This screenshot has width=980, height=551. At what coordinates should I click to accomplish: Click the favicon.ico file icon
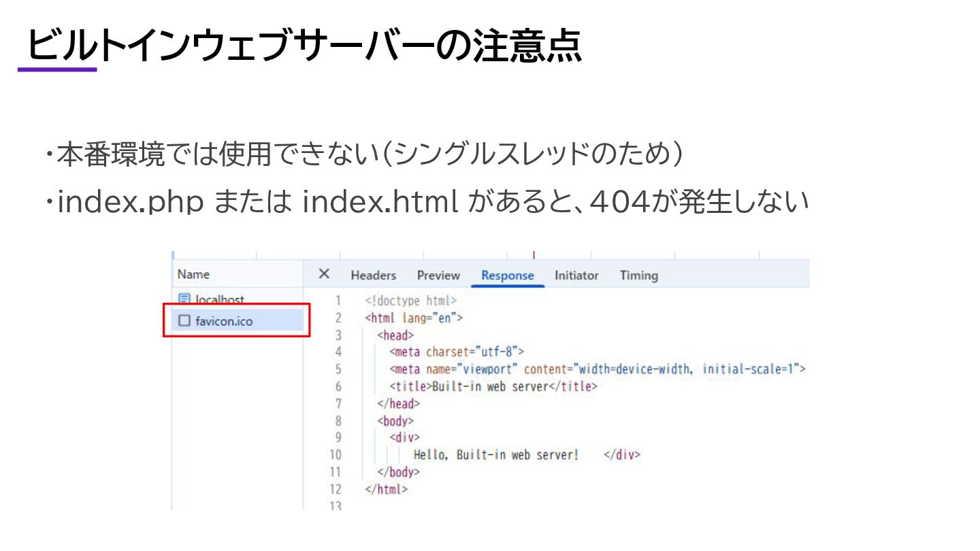click(184, 320)
